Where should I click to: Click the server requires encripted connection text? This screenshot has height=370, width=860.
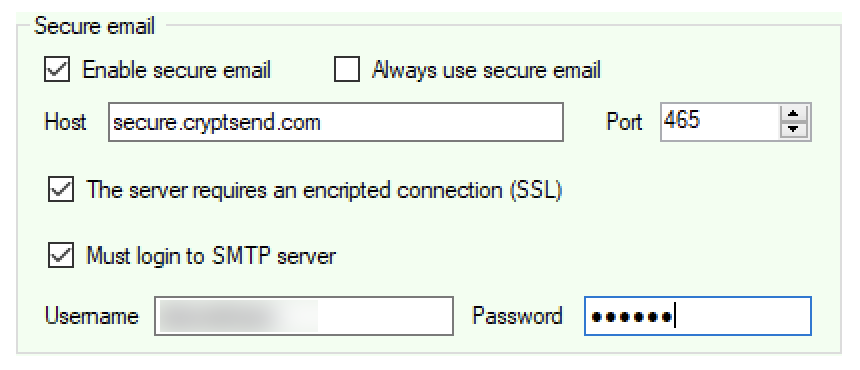324,190
